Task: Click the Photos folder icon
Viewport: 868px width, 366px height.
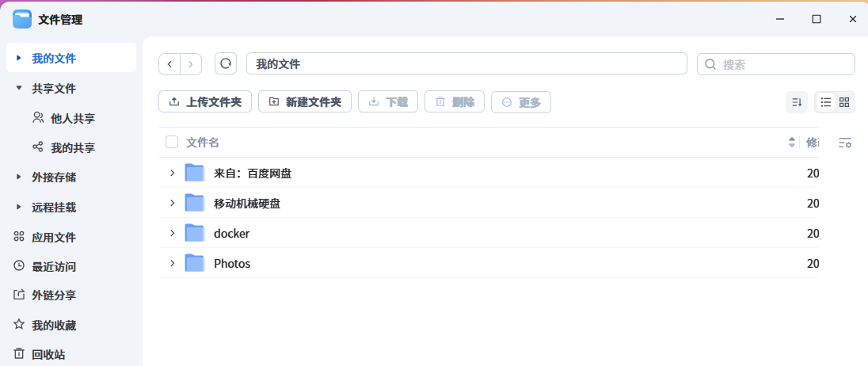Action: (195, 263)
